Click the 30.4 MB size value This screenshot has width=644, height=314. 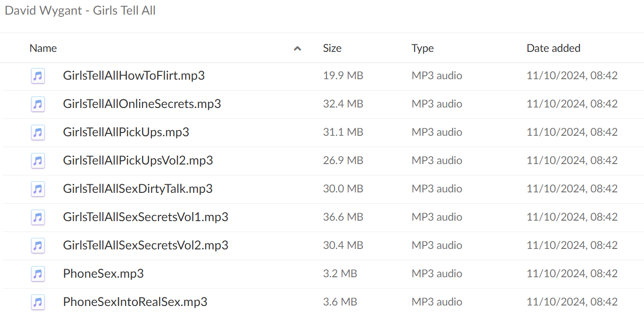click(x=343, y=245)
